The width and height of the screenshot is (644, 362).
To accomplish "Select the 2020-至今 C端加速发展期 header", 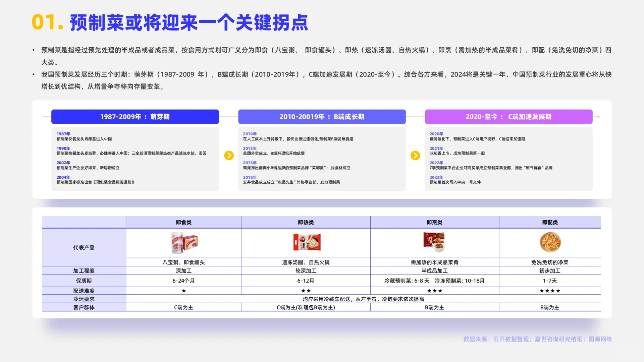I will 508,117.
